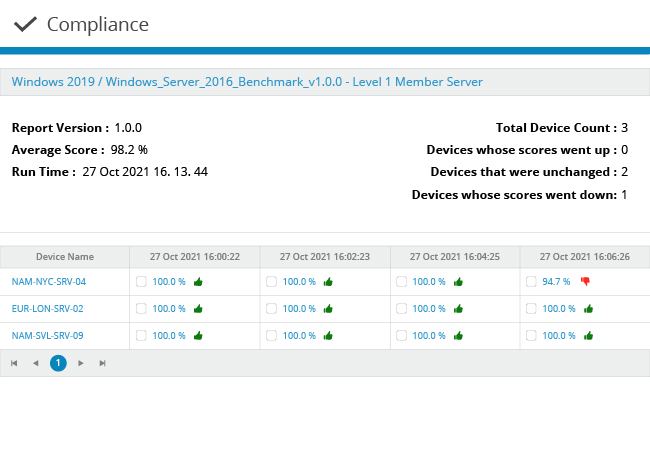650x457 pixels.
Task: Click the Total Device Count value 3
Action: pos(624,128)
